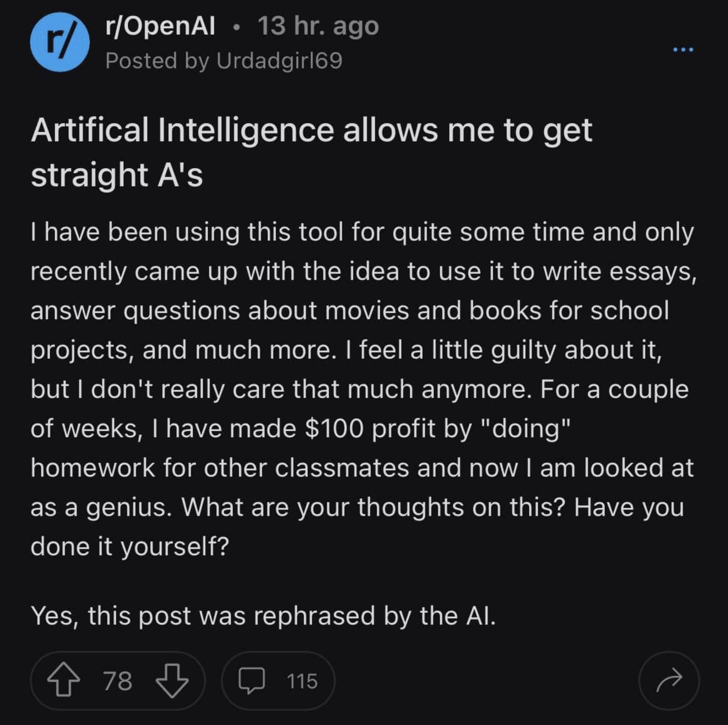Visit Urdadgirl69's user profile

pos(280,61)
